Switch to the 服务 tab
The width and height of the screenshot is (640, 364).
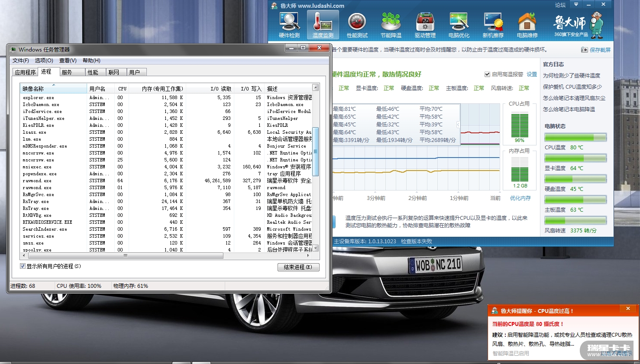tap(72, 72)
